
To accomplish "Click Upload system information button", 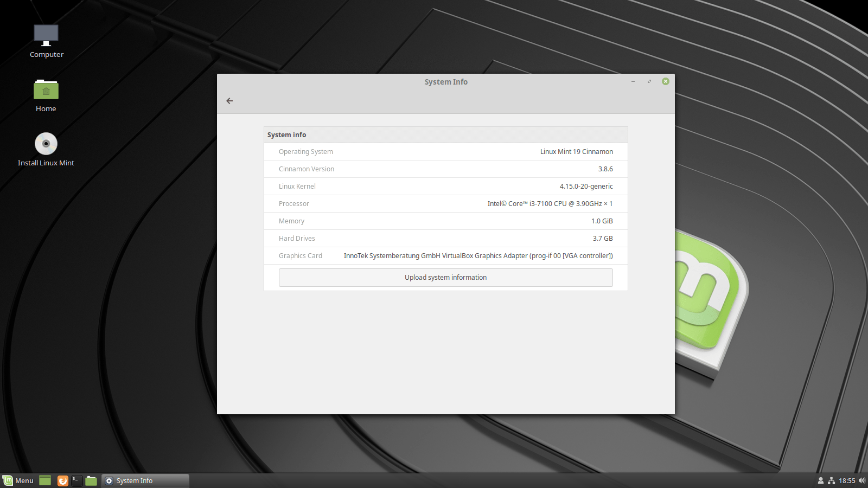I will pyautogui.click(x=446, y=278).
